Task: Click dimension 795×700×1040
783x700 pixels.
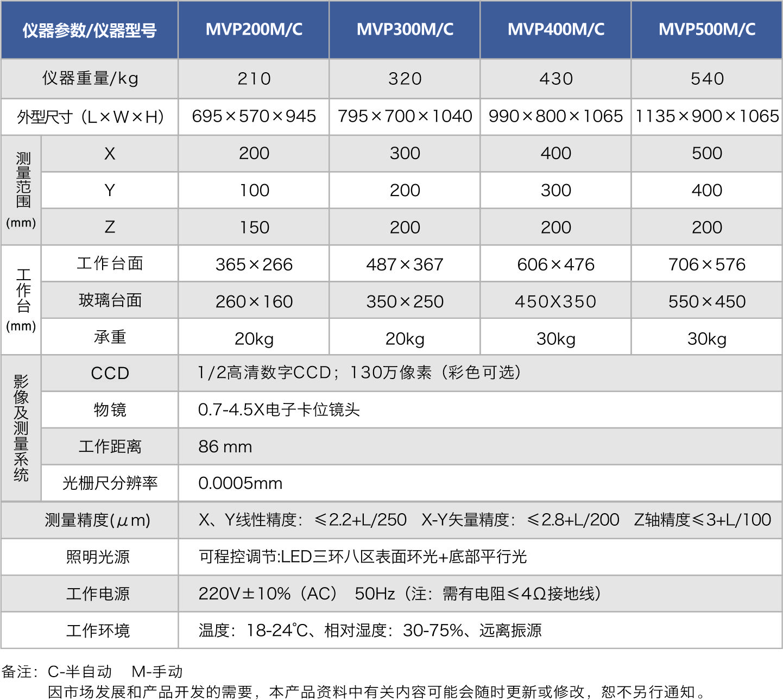Action: [x=405, y=117]
